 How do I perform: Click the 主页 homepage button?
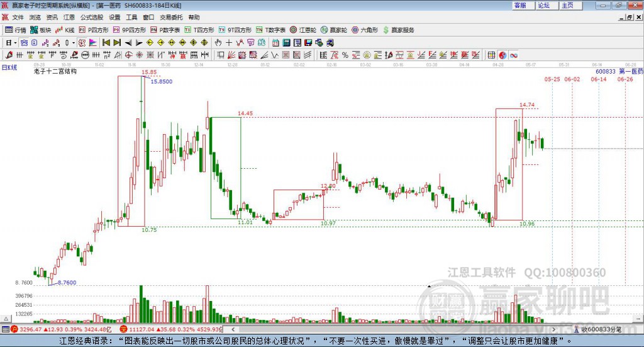570,5
